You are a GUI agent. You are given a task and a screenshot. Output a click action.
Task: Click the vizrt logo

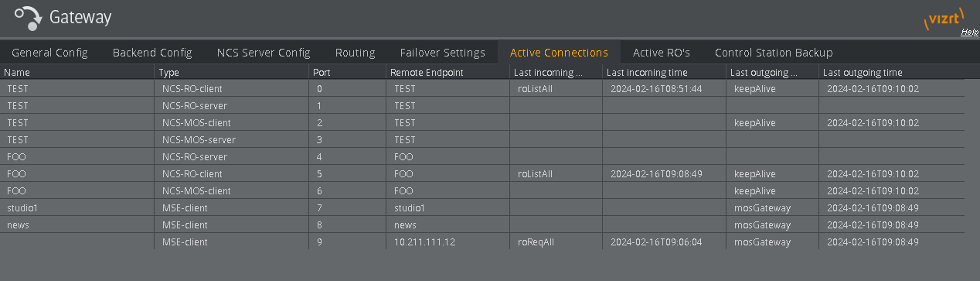[944, 19]
